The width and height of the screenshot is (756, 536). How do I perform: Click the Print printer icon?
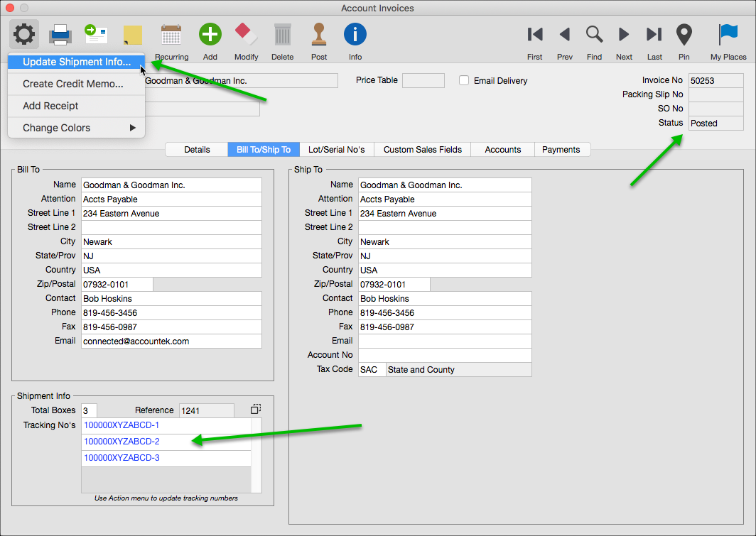(60, 34)
